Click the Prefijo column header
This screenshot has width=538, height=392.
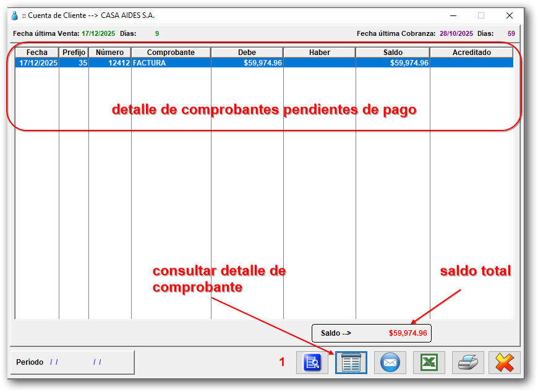[74, 53]
